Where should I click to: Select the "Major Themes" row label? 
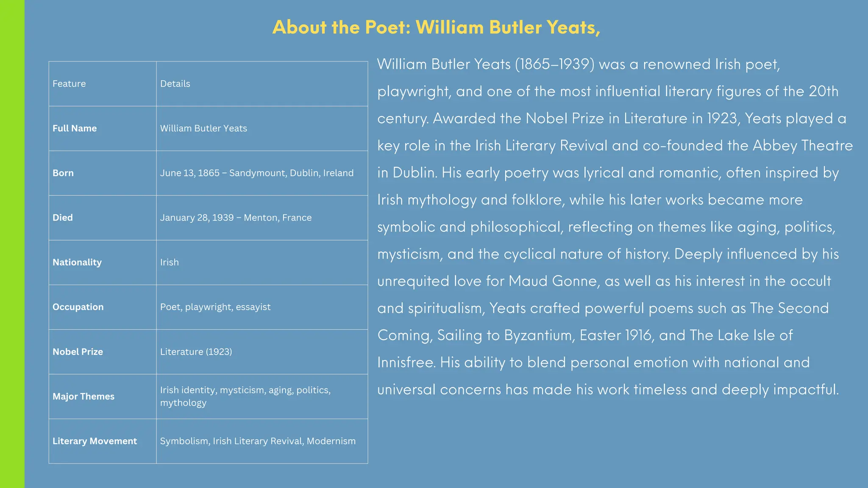coord(83,396)
